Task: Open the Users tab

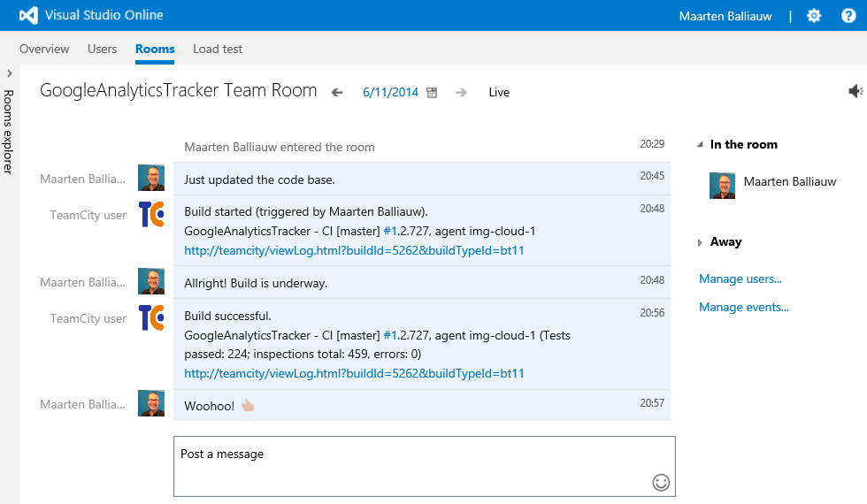Action: click(x=103, y=49)
